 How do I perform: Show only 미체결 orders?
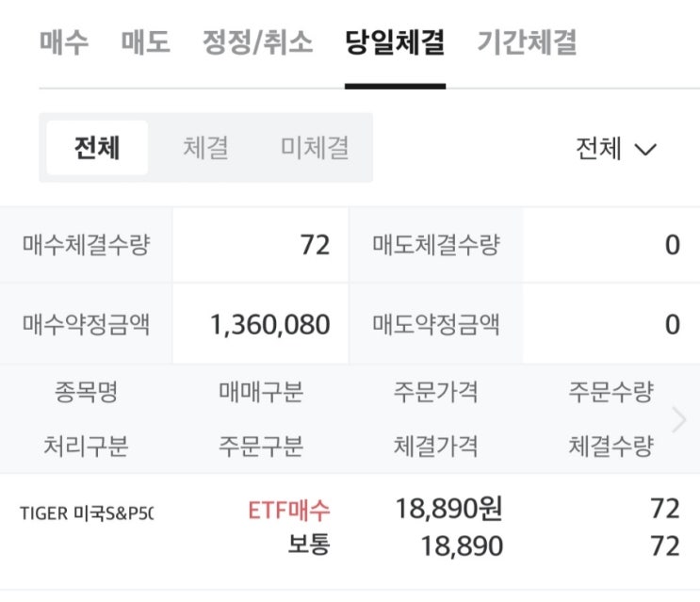pos(315,148)
